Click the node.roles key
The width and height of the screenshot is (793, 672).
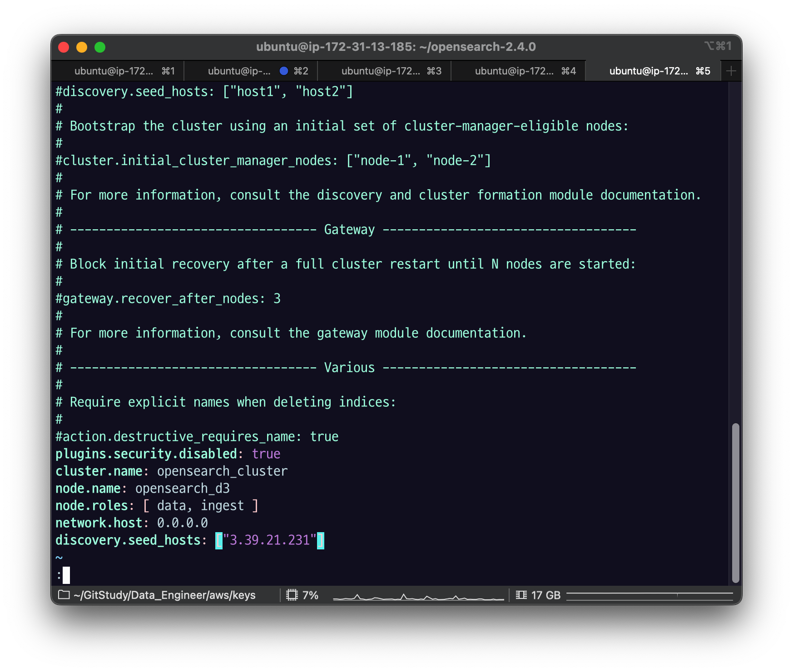tap(92, 505)
